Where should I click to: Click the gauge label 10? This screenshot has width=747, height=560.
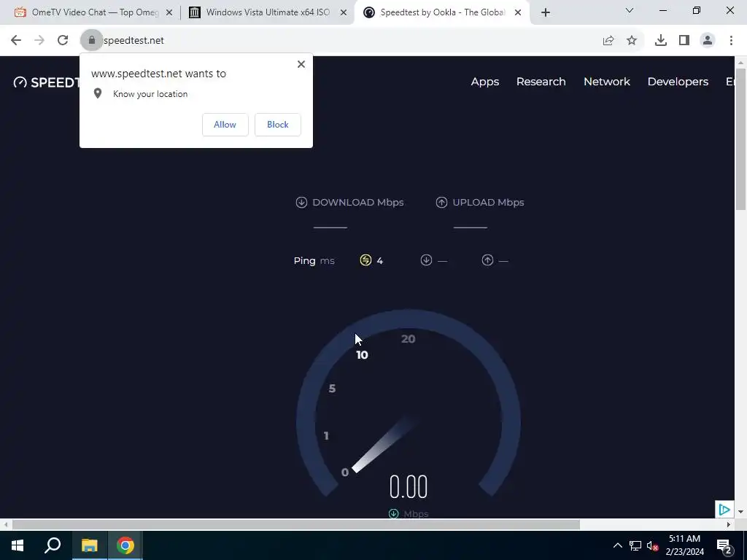point(362,355)
